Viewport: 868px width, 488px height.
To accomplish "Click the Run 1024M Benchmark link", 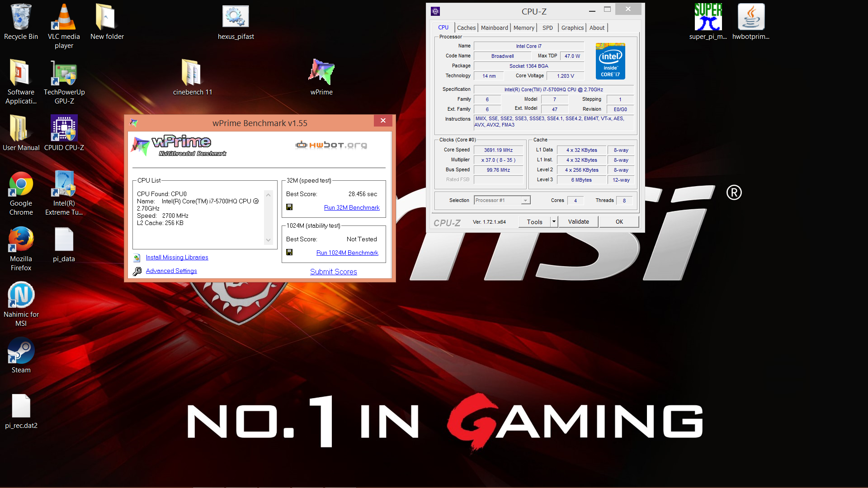I will [x=347, y=253].
